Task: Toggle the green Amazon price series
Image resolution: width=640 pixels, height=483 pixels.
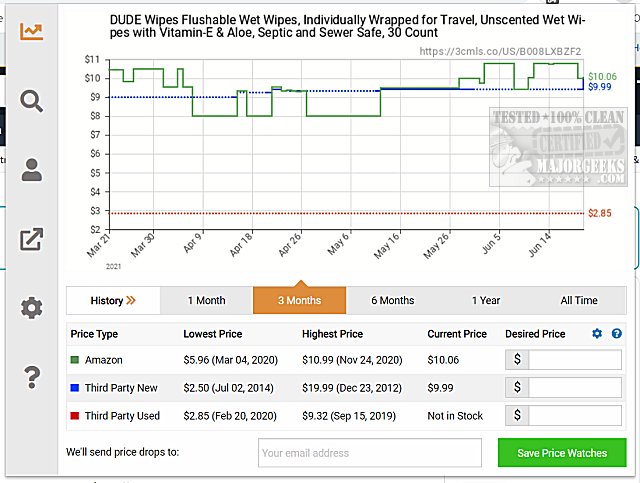Action: 75,360
